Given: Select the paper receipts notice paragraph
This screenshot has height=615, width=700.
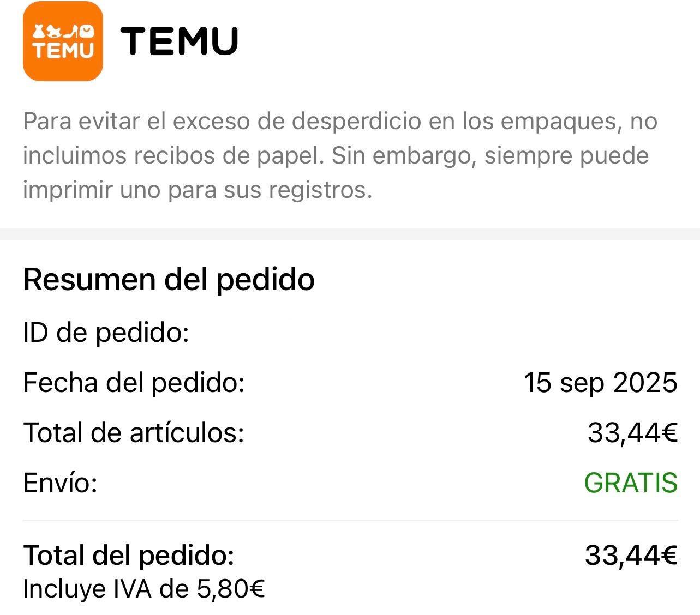Looking at the screenshot, I should 340,155.
